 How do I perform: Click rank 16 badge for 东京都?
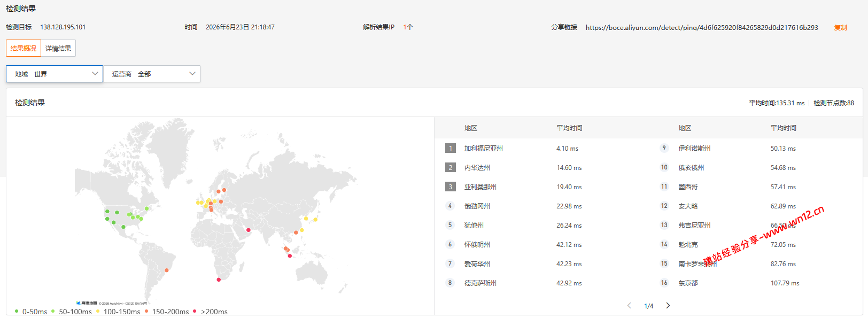tap(664, 283)
